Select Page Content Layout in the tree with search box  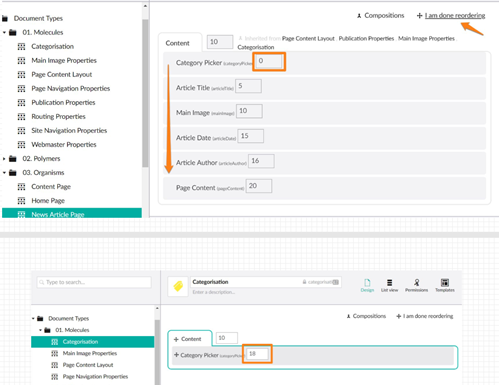coord(88,365)
